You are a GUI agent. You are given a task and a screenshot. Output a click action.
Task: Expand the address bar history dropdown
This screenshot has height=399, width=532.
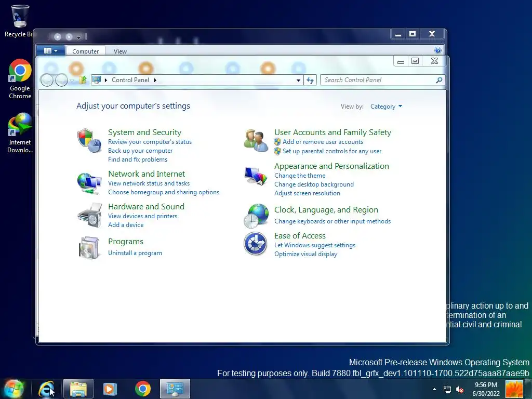click(x=298, y=81)
